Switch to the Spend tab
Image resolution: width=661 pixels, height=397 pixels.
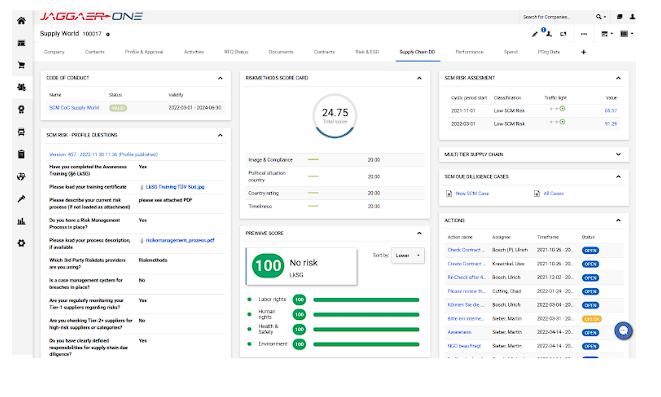click(511, 52)
